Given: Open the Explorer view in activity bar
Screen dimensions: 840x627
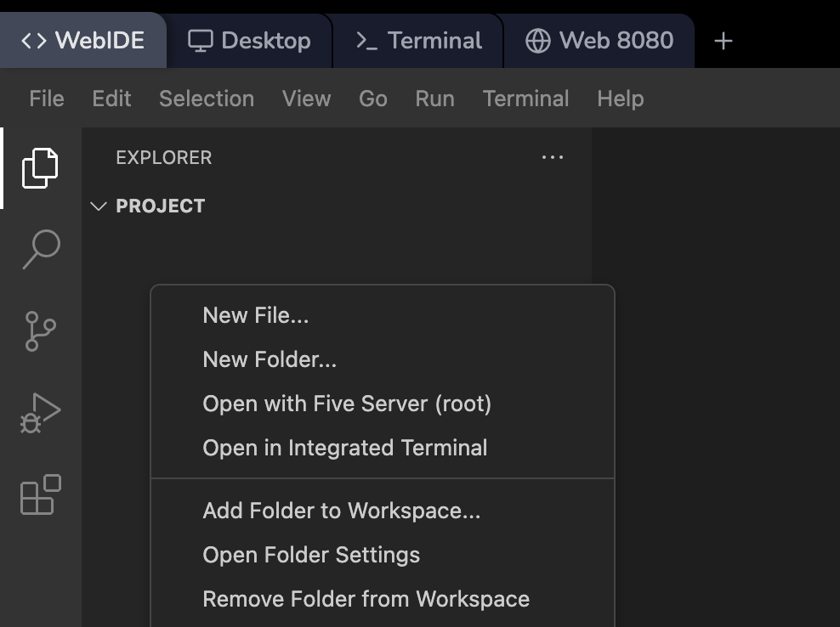Looking at the screenshot, I should click(x=40, y=167).
